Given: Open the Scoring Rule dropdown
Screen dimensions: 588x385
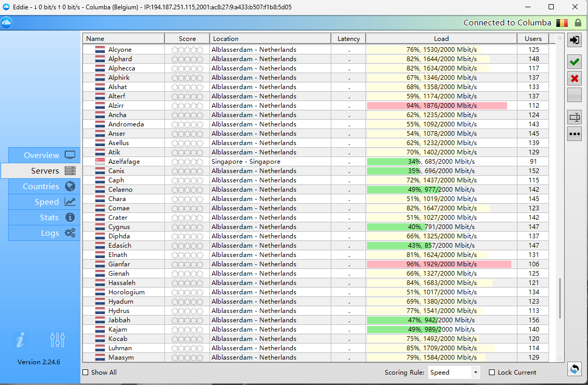Looking at the screenshot, I should pos(454,373).
